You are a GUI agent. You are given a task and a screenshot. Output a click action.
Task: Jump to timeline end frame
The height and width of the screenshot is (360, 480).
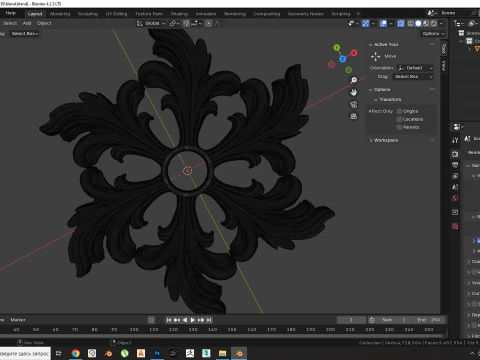pos(209,320)
